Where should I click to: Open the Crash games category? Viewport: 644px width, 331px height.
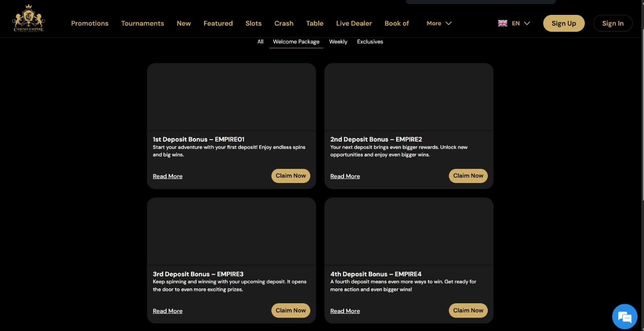click(284, 23)
